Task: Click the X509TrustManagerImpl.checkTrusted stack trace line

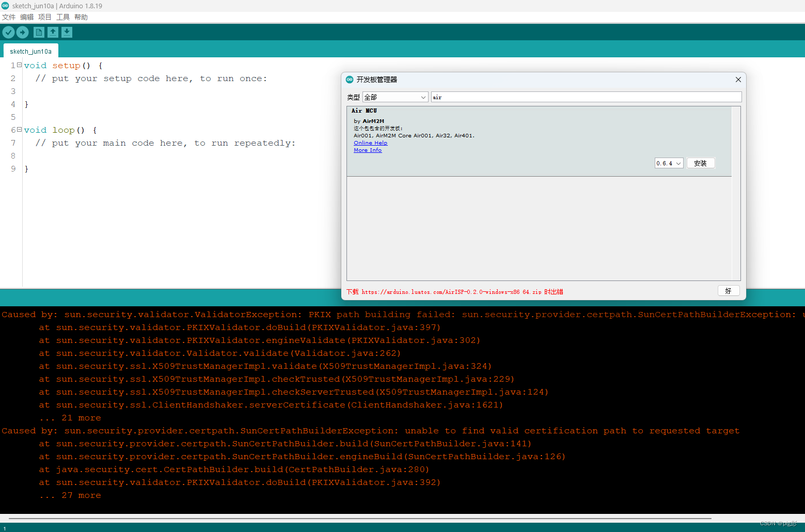Action: pos(277,379)
